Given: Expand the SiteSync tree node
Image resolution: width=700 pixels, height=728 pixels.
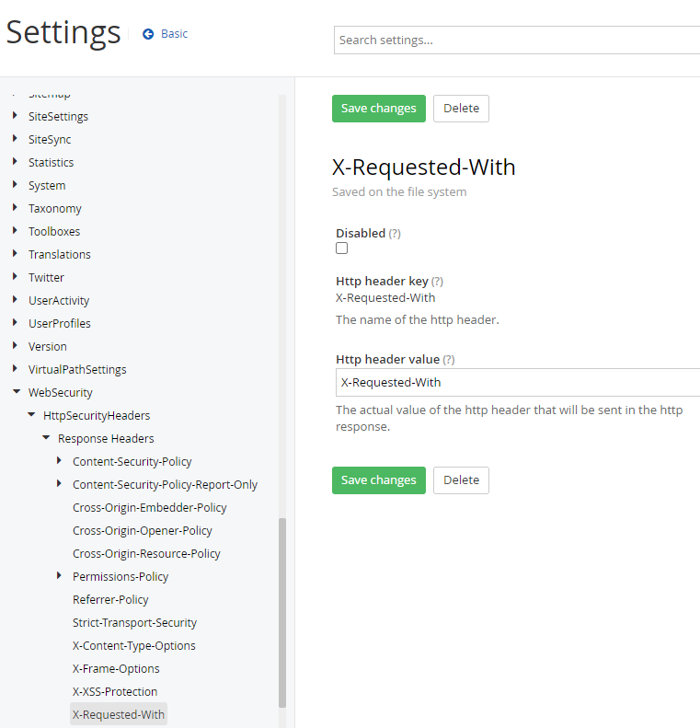Looking at the screenshot, I should point(15,138).
